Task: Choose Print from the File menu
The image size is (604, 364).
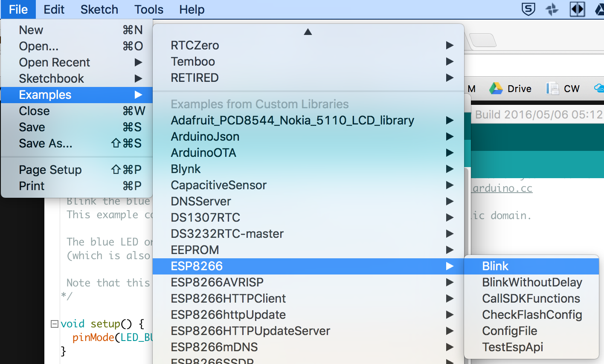Action: click(77, 186)
